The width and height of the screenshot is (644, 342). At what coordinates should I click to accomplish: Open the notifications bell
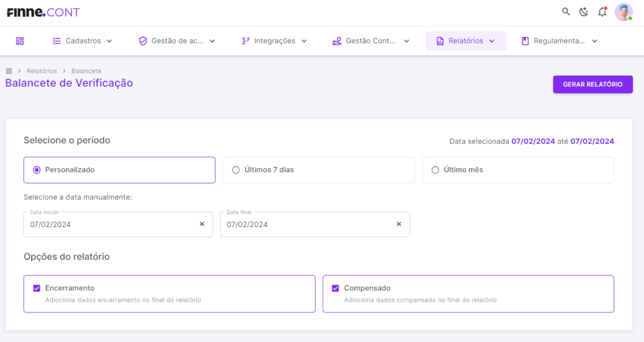click(602, 12)
